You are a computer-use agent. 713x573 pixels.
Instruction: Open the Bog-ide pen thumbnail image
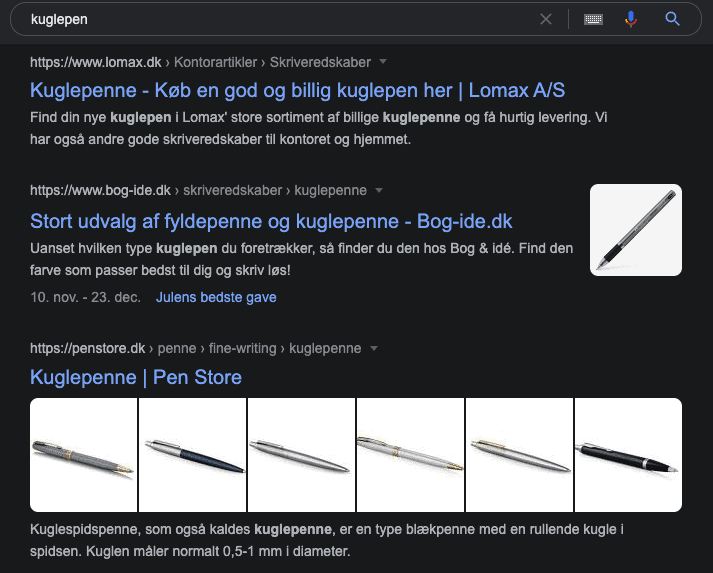click(636, 230)
